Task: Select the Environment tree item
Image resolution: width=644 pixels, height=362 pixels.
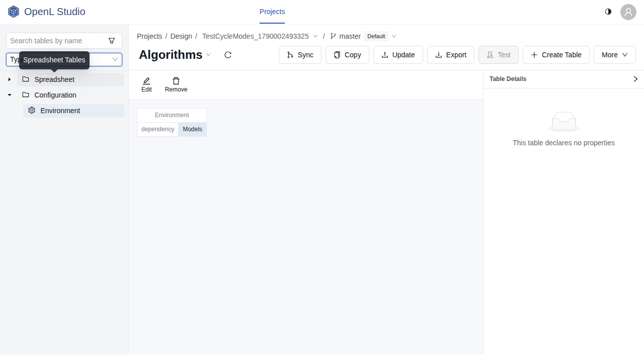Action: [73, 111]
